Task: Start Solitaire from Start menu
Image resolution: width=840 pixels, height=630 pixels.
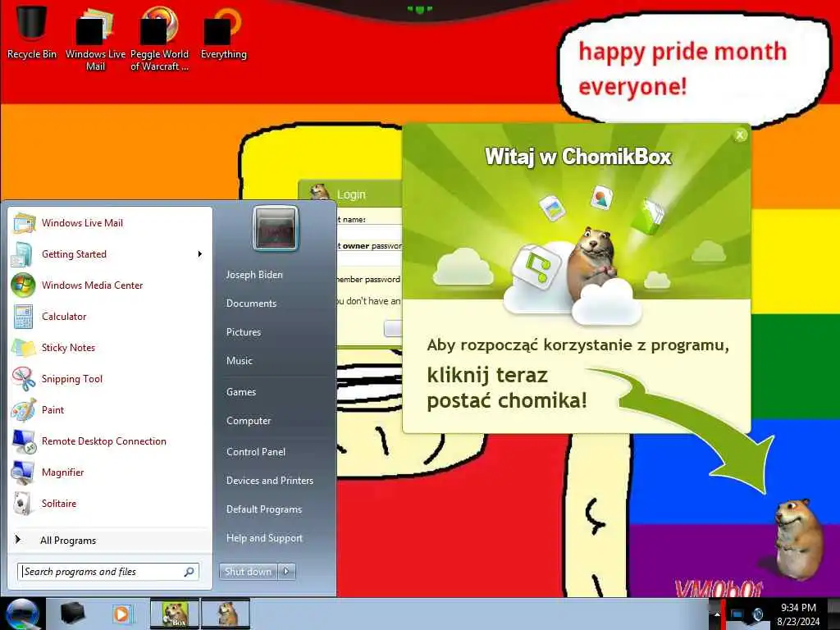Action: pyautogui.click(x=110, y=503)
